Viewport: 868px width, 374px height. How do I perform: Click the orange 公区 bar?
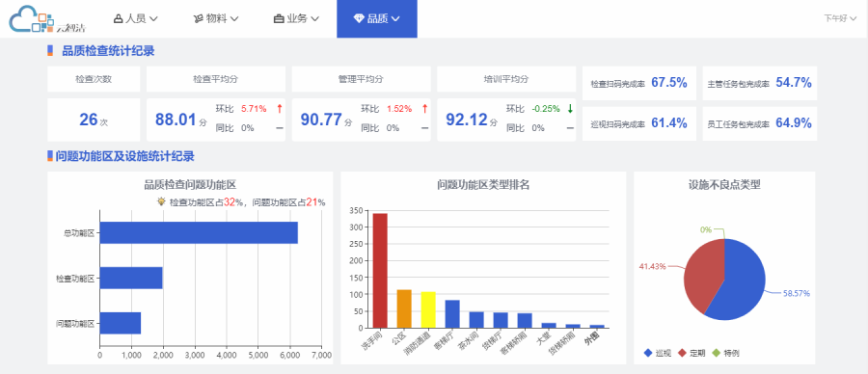(404, 308)
